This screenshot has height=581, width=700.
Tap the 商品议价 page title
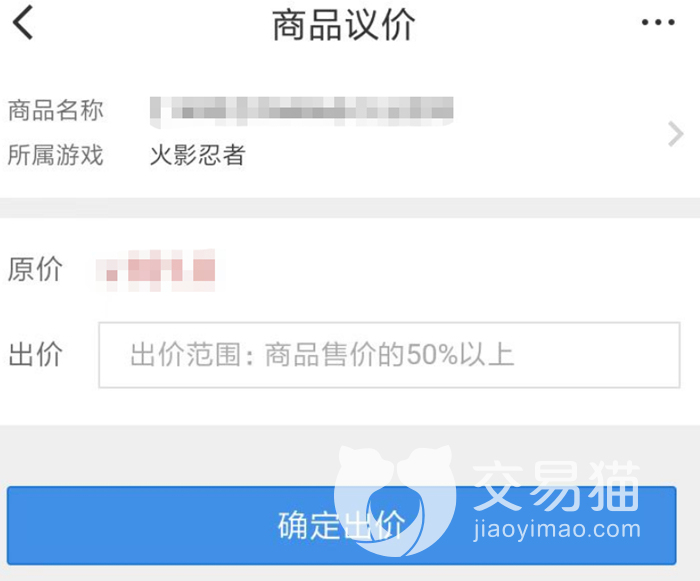(344, 25)
